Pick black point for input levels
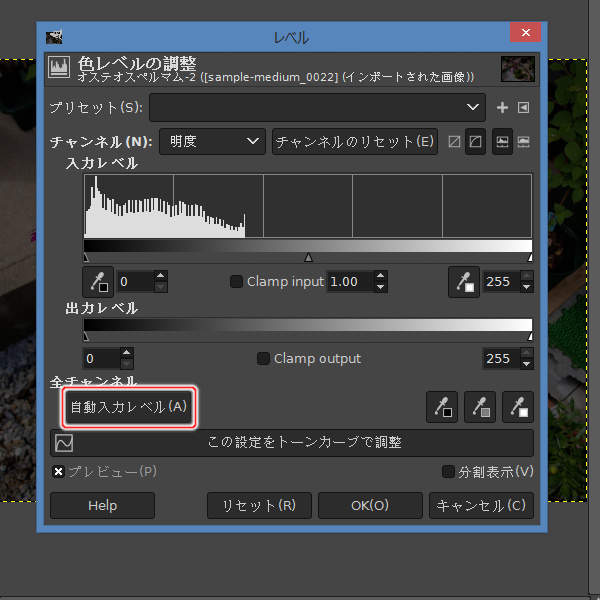The height and width of the screenshot is (600, 600). (x=98, y=282)
